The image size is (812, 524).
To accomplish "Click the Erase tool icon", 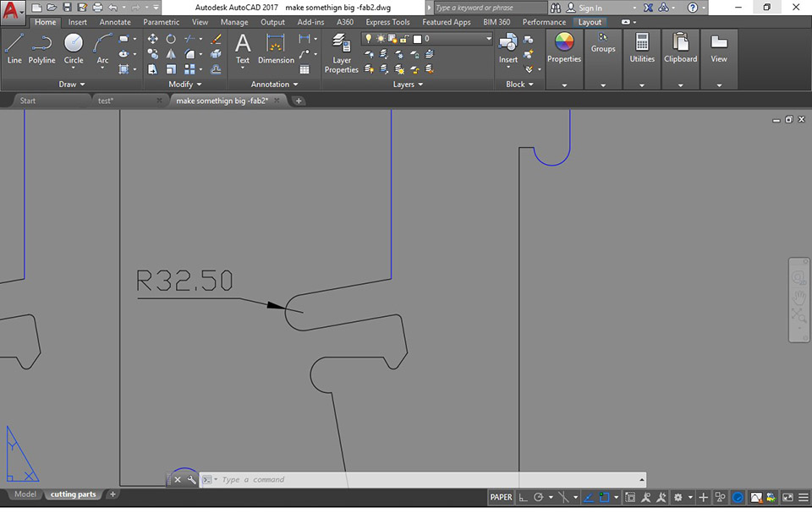I will coord(216,39).
